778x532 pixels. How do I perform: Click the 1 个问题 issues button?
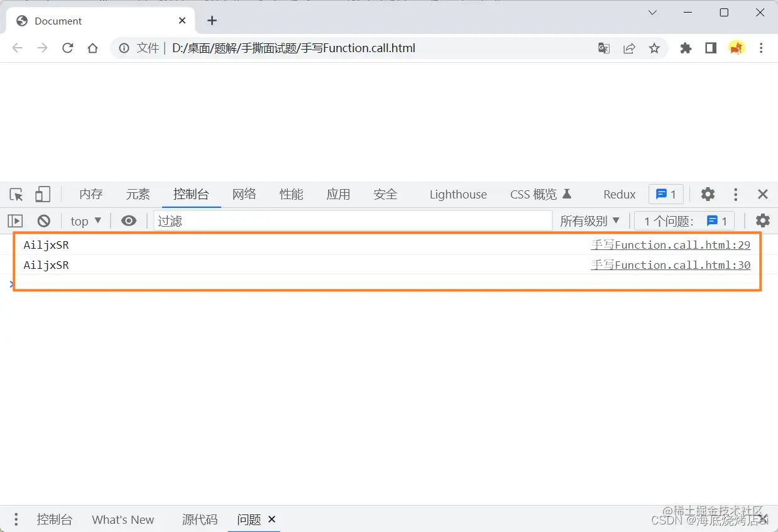(x=686, y=221)
